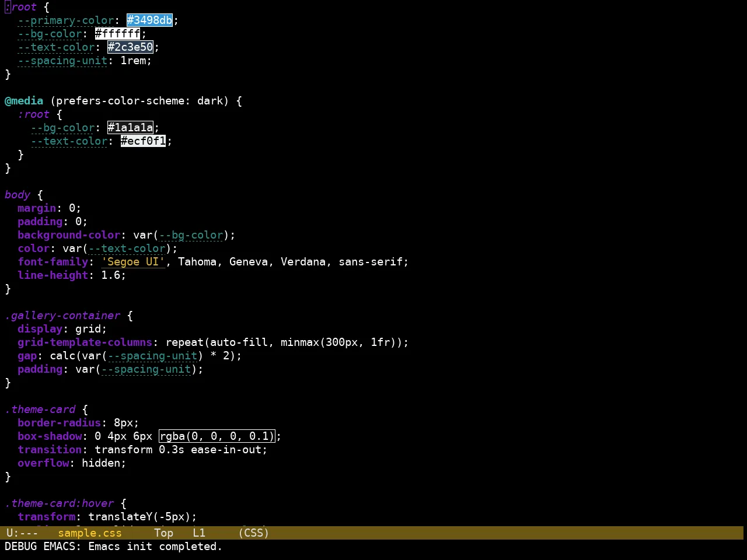Click the --primary-color variable declaration
Image resolution: width=747 pixels, height=560 pixels.
click(x=65, y=20)
